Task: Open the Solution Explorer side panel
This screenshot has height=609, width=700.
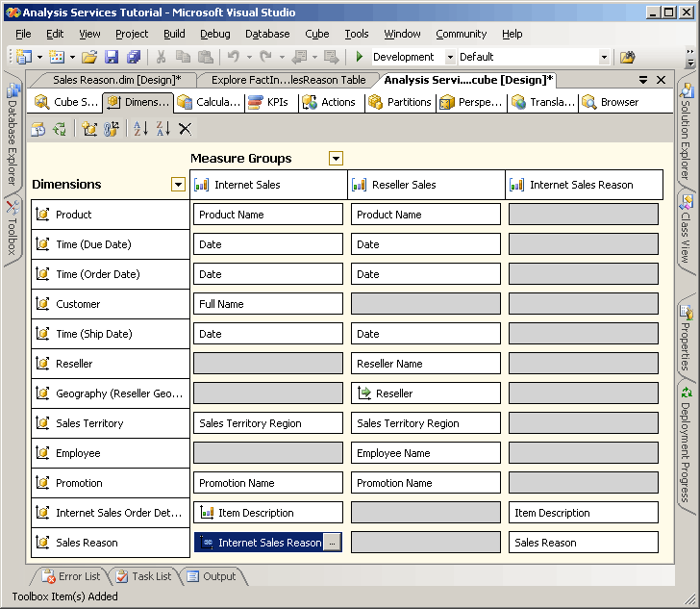Action: (687, 131)
